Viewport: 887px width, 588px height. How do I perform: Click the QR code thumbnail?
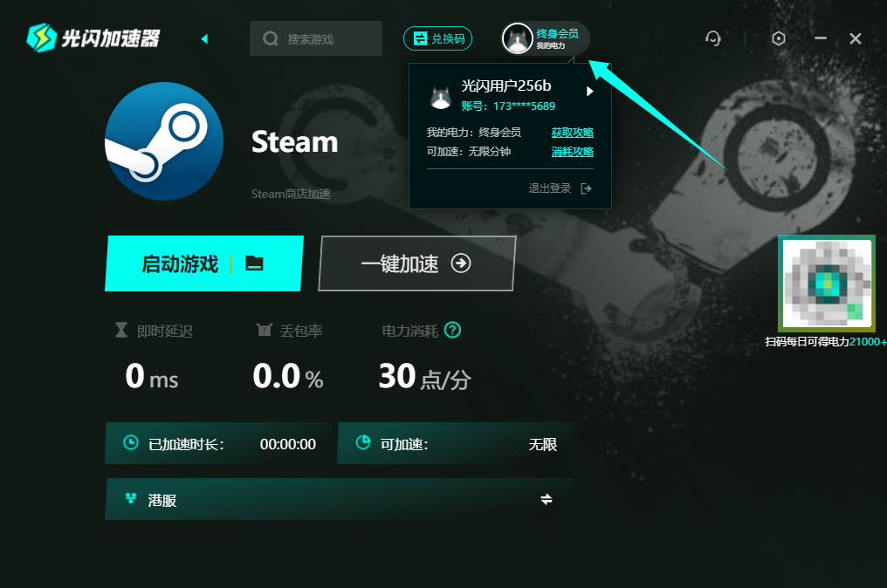pyautogui.click(x=827, y=284)
